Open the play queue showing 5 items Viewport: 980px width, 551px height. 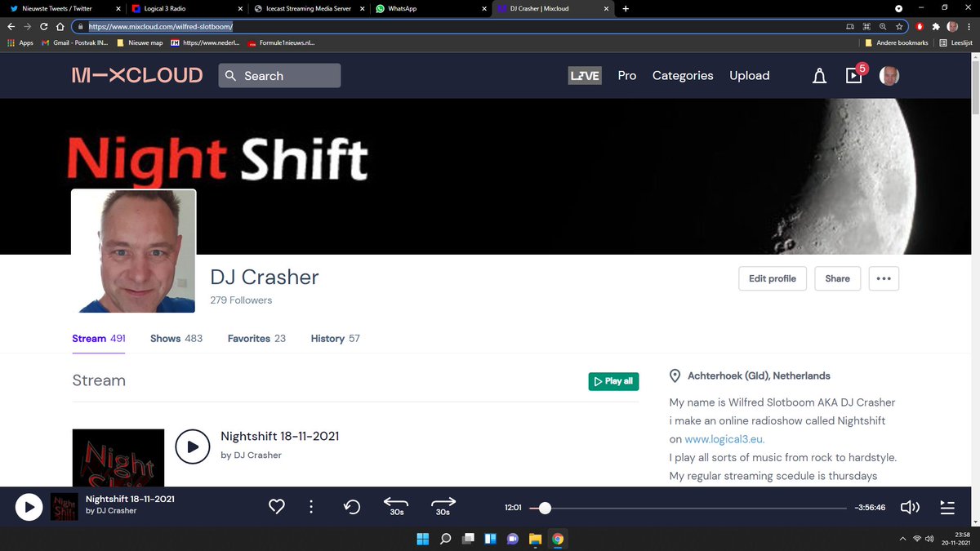(853, 75)
